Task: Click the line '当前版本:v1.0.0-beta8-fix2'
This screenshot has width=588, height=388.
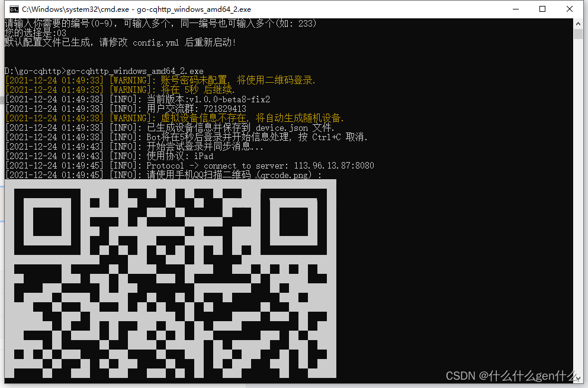Action: click(137, 99)
